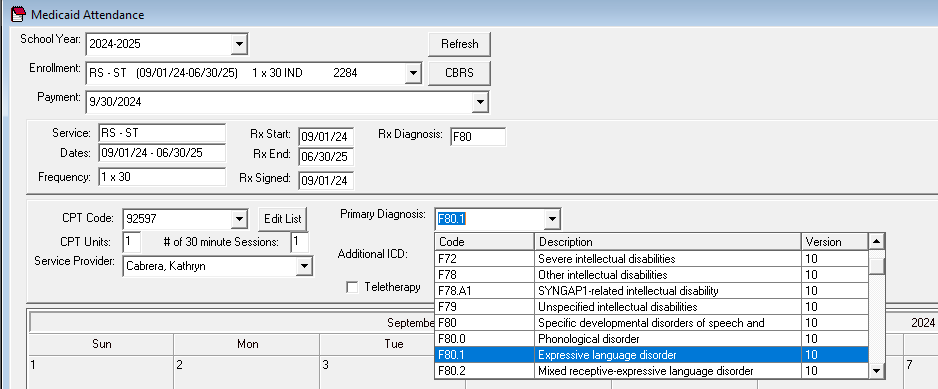Open the CPT Code dropdown
The width and height of the screenshot is (938, 389).
coord(239,219)
